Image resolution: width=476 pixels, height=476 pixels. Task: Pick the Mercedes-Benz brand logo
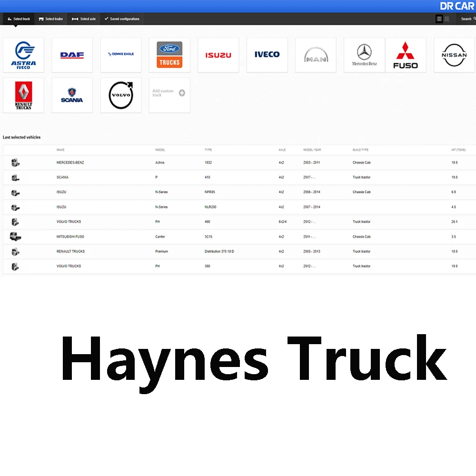(x=364, y=55)
